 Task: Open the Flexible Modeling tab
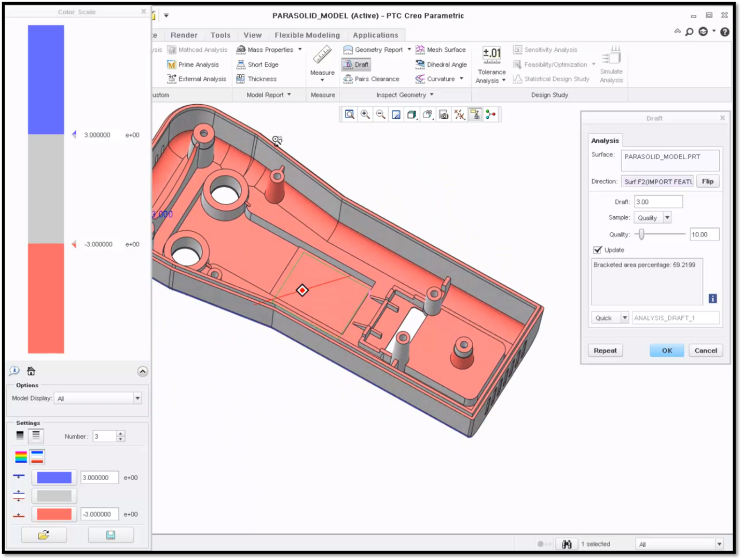307,35
